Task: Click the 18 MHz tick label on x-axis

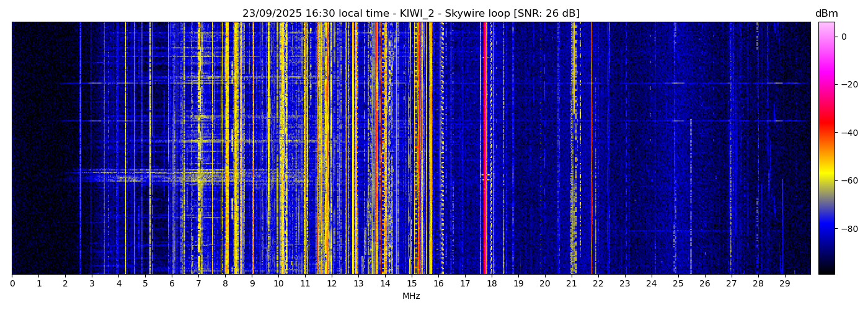Action: click(x=492, y=284)
